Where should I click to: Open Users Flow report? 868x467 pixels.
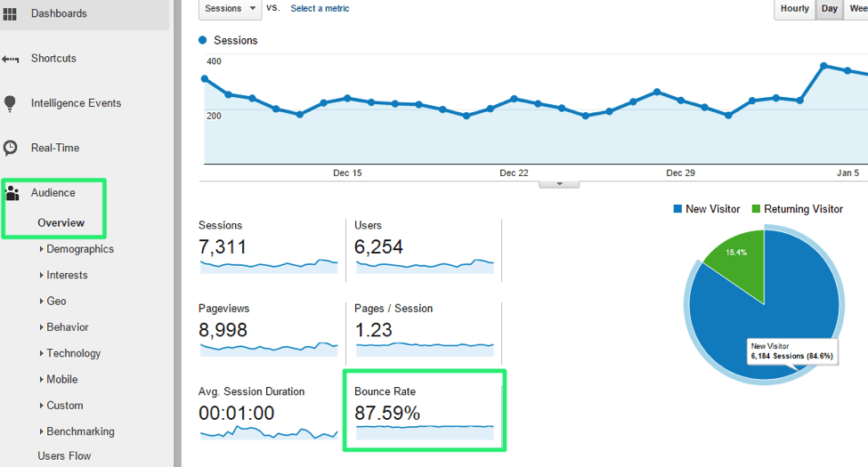64,455
